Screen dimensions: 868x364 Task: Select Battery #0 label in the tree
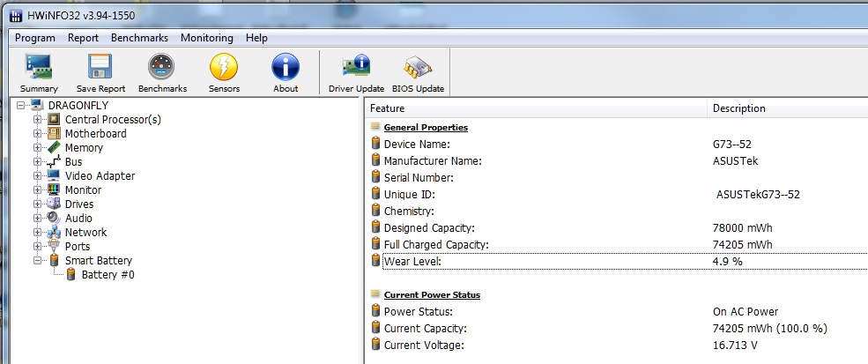(x=108, y=275)
